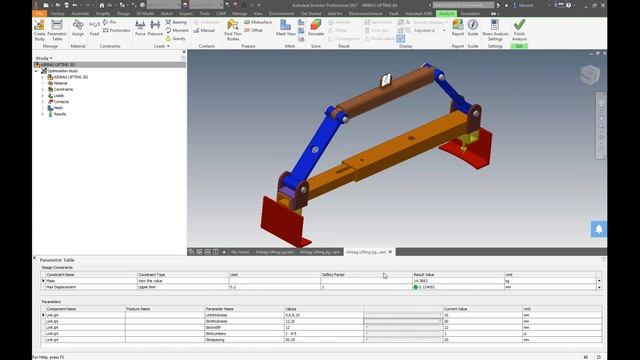Select the Gravity load tool

(176, 38)
